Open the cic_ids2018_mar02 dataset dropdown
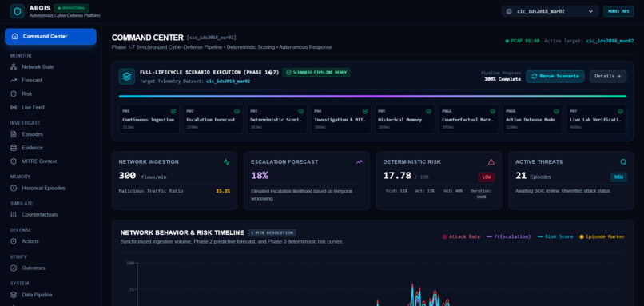The image size is (644, 306). tap(550, 11)
